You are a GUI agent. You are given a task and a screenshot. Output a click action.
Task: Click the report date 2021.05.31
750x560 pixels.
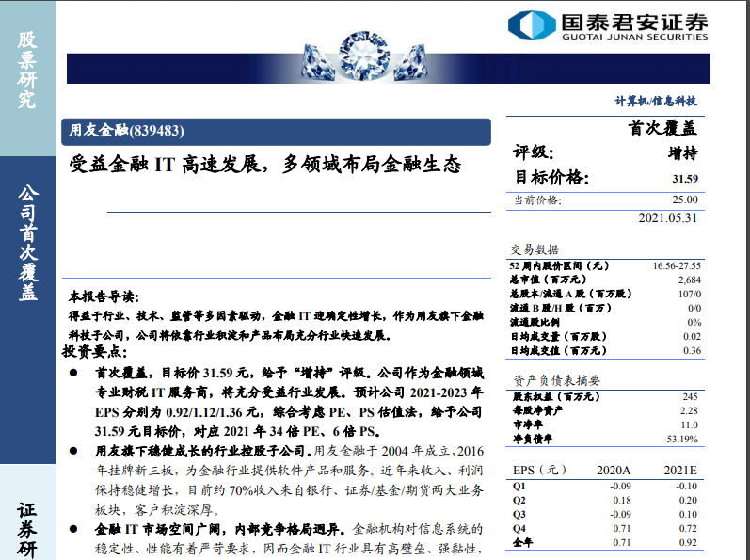click(x=668, y=218)
